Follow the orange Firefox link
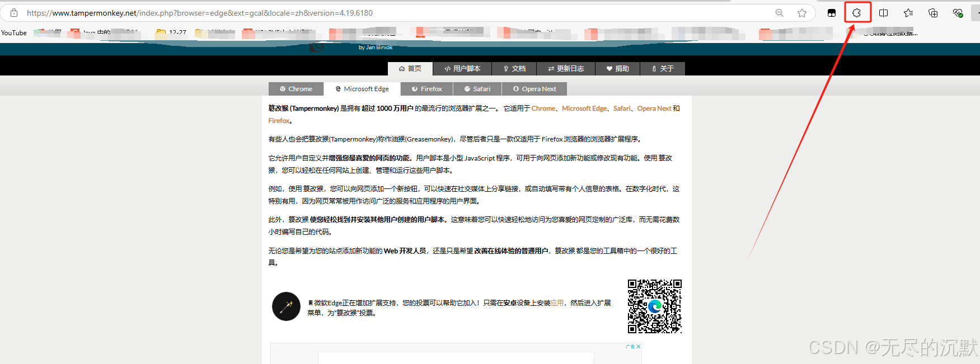The image size is (980, 364). (279, 121)
